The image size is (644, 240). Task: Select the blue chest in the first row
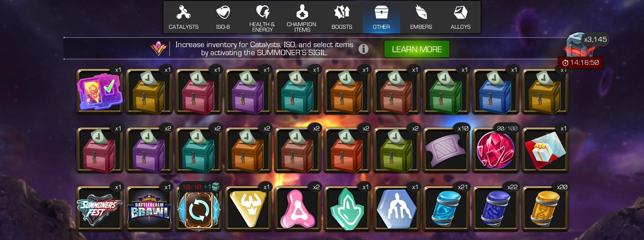click(x=496, y=91)
